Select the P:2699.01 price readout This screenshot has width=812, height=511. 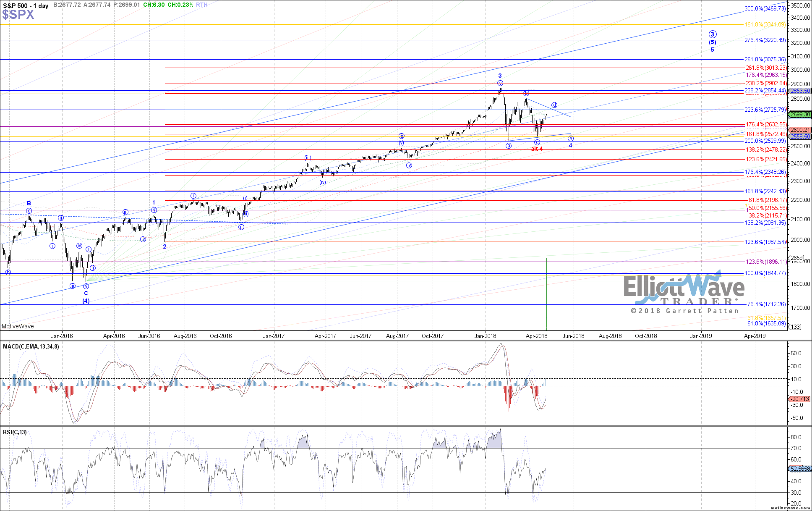pos(126,5)
